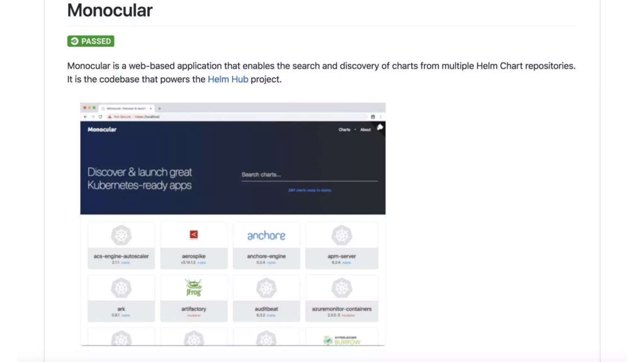Viewport: 644px width, 362px height.
Task: Click the reload icon in browser screenshot
Action: pyautogui.click(x=100, y=117)
